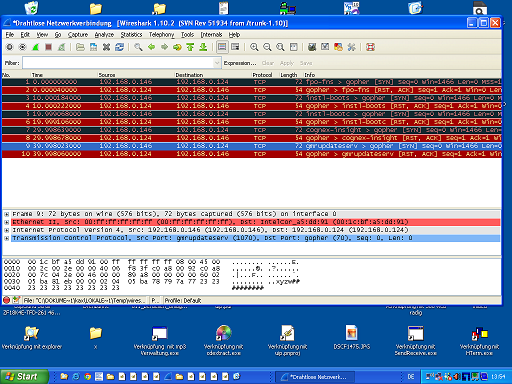Select packet 7 cognex-insight > gopher SYN
This screenshot has width=512, height=384.
pos(252,130)
